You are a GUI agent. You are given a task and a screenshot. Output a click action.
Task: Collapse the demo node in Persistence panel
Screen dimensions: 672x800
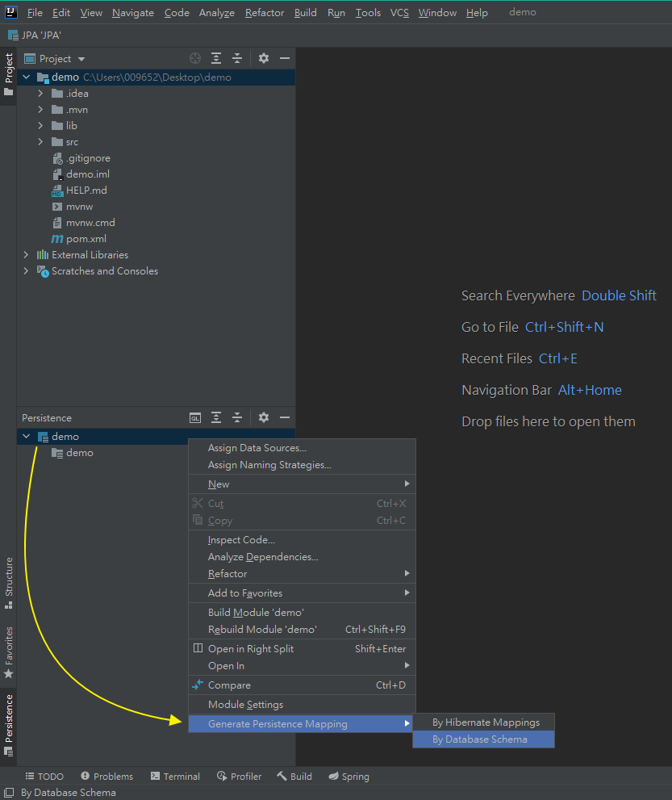(x=26, y=437)
